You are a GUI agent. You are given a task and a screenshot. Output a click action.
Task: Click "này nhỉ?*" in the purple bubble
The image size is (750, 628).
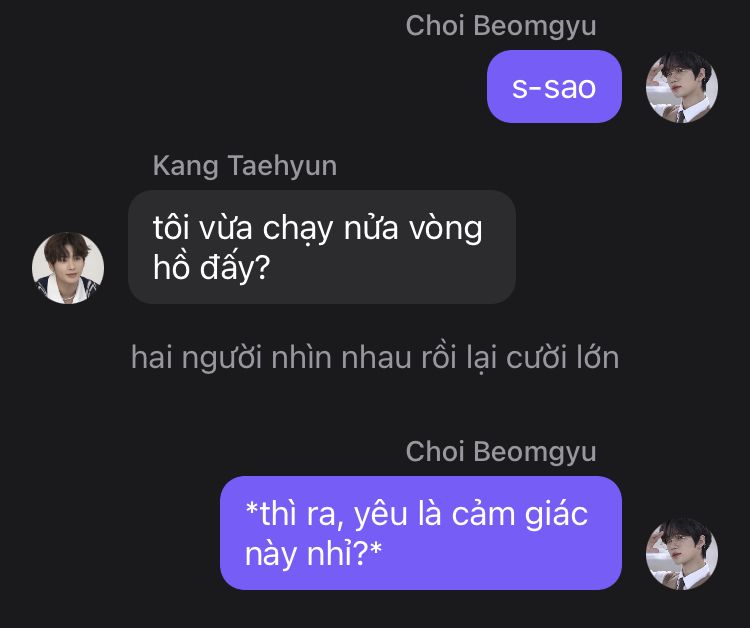click(x=313, y=553)
